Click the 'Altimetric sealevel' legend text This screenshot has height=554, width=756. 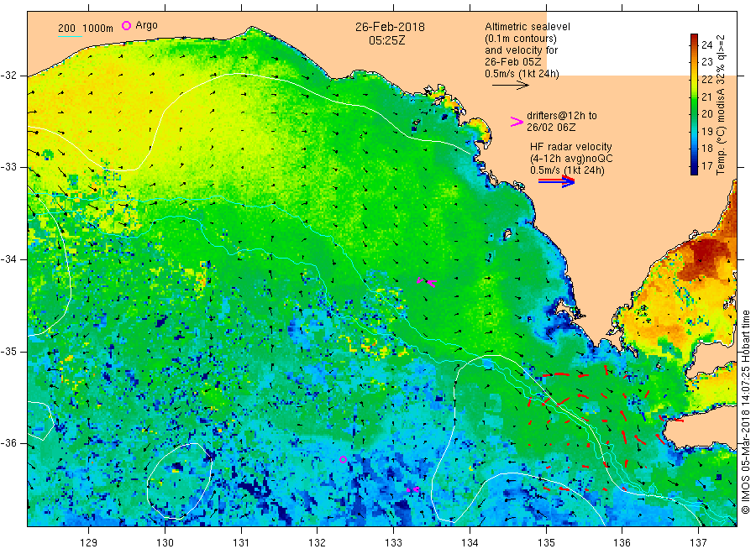(528, 27)
